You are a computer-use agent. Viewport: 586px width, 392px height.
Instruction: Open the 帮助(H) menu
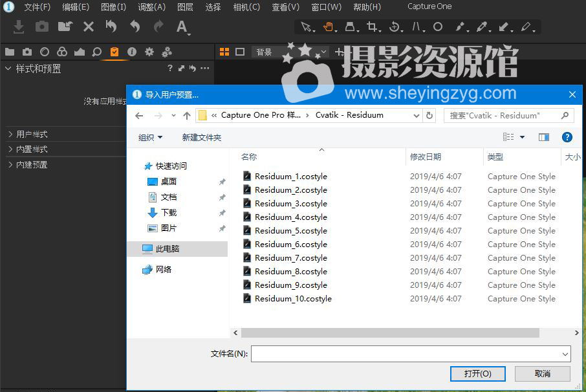367,6
